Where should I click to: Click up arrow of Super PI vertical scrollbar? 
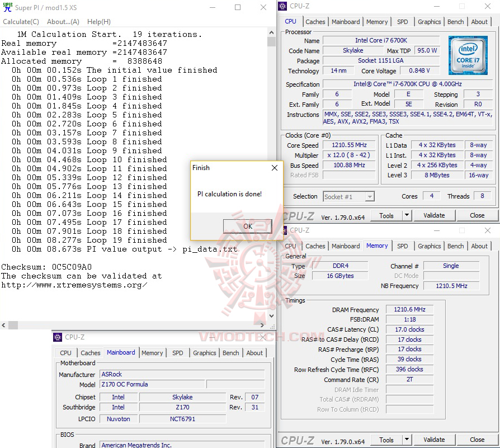click(x=271, y=32)
